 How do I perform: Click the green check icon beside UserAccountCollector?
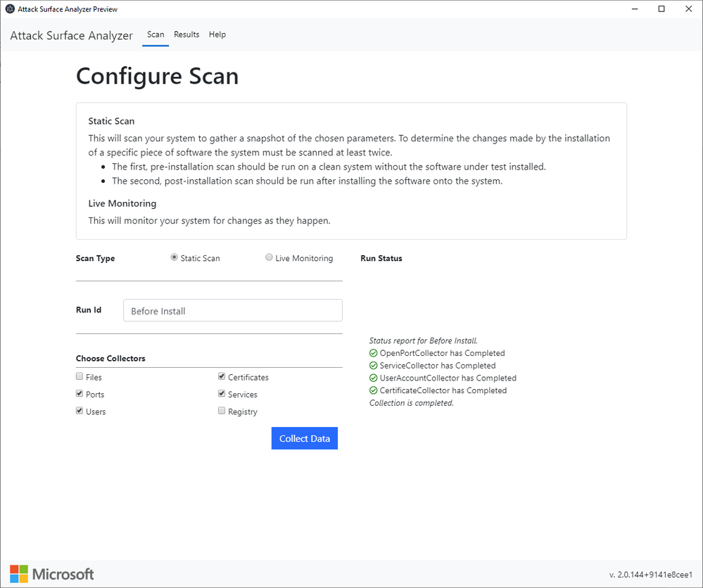pos(373,378)
